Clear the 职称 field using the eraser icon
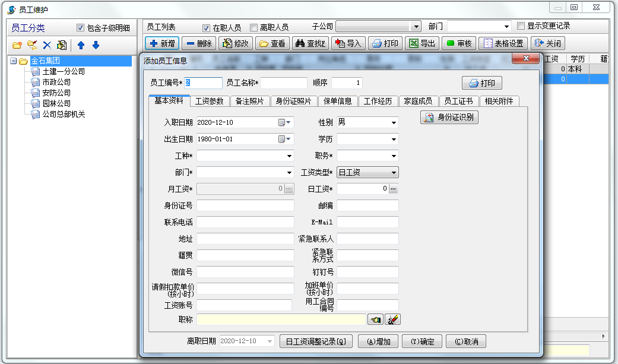Screen dimensions: 618x364 point(391,319)
